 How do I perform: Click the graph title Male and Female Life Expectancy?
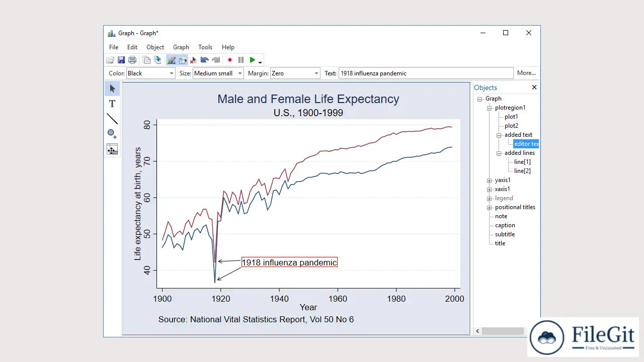tap(308, 99)
